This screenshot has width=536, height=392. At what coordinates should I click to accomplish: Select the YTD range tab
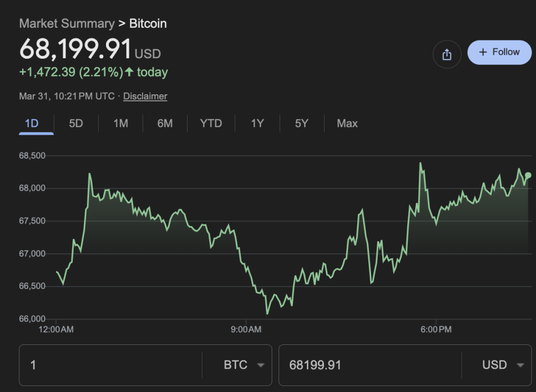click(211, 123)
